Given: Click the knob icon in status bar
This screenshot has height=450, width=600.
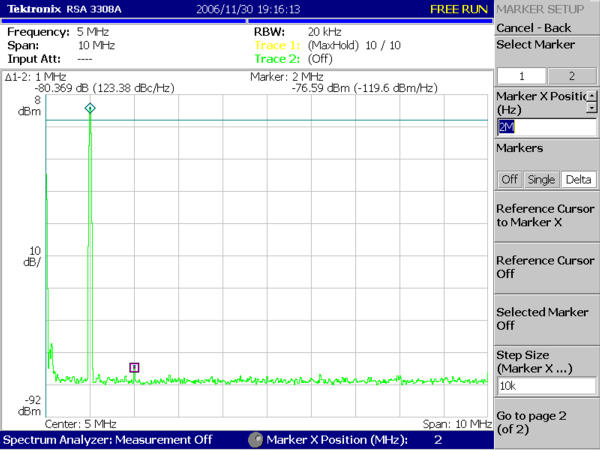Looking at the screenshot, I should [256, 440].
